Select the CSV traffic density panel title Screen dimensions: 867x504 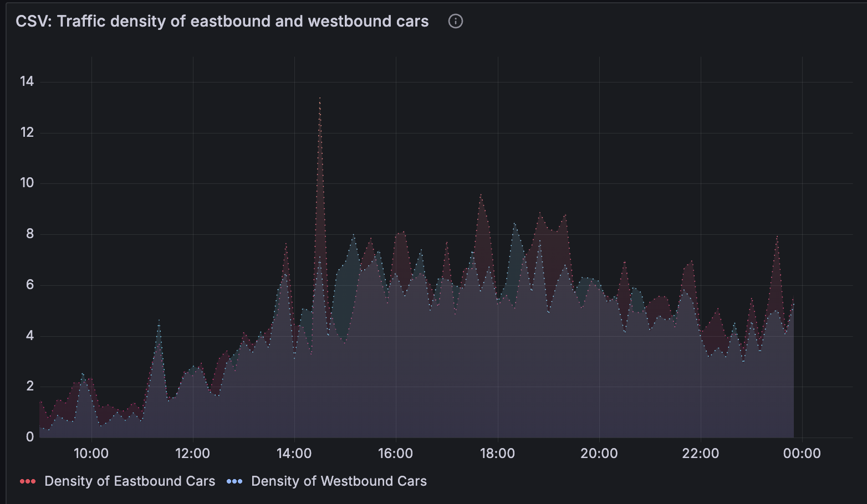pos(222,21)
